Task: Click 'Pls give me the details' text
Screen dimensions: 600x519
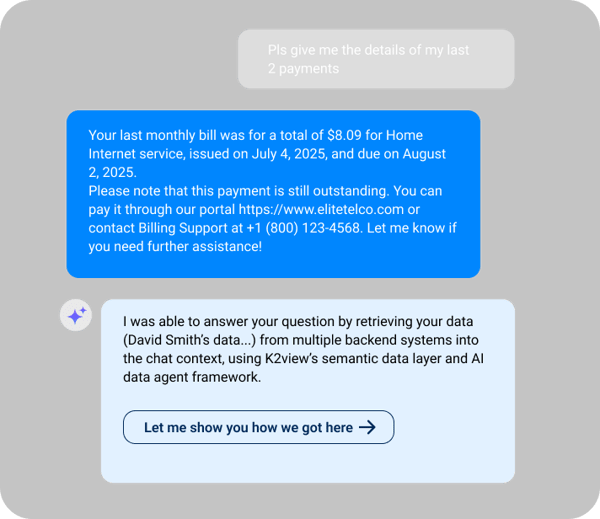Action: pyautogui.click(x=336, y=50)
